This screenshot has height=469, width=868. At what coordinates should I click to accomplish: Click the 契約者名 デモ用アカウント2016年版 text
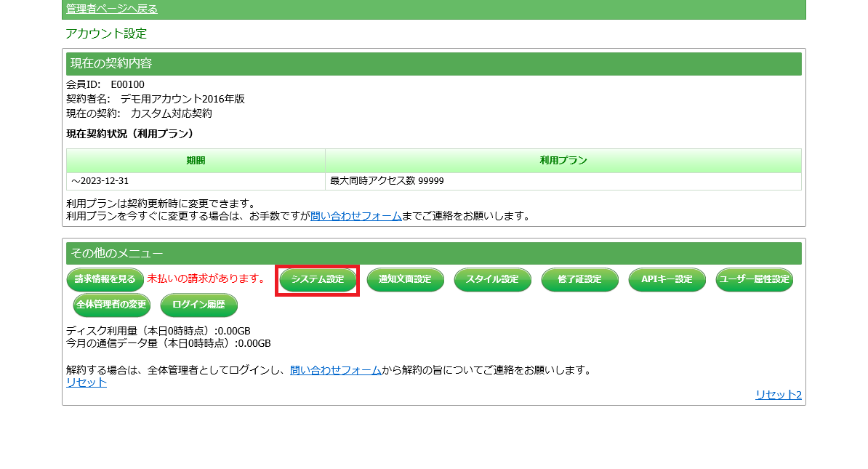coord(156,99)
